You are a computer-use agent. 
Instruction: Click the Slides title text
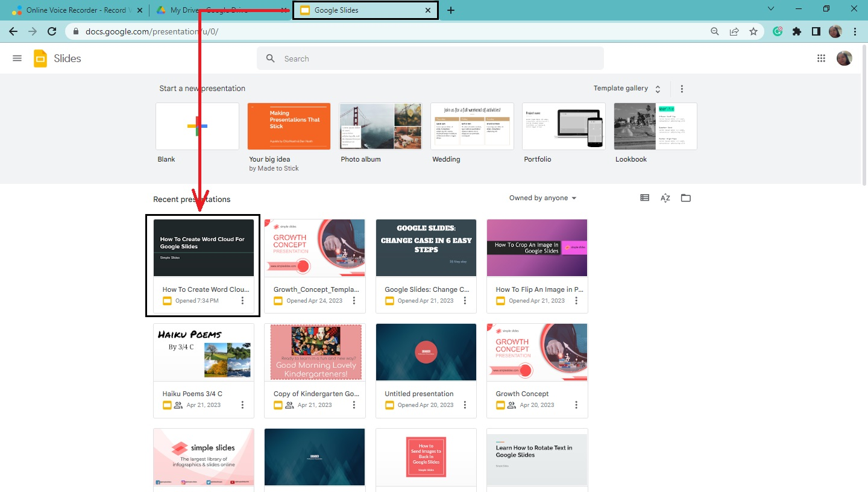pyautogui.click(x=68, y=58)
